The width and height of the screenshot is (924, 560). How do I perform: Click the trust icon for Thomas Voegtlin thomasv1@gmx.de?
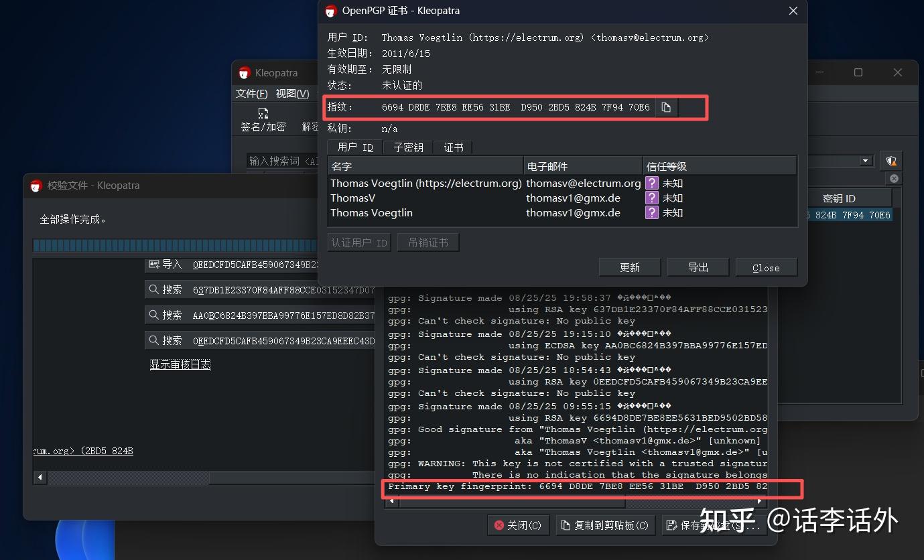pyautogui.click(x=651, y=212)
